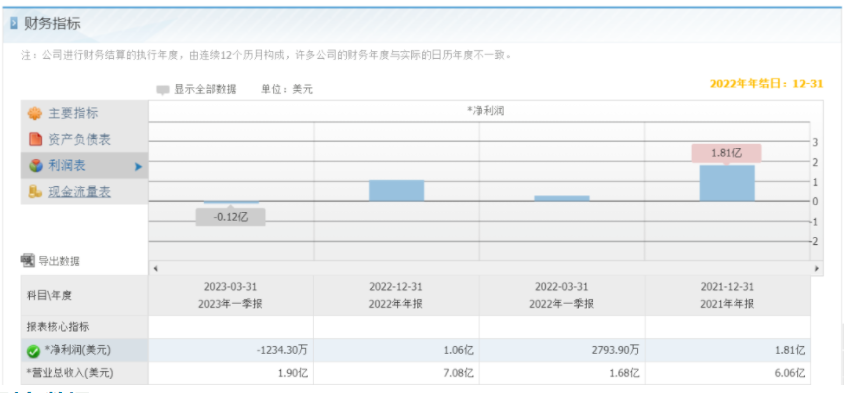
Task: Click the 现金流量表 coins icon
Action: point(36,191)
